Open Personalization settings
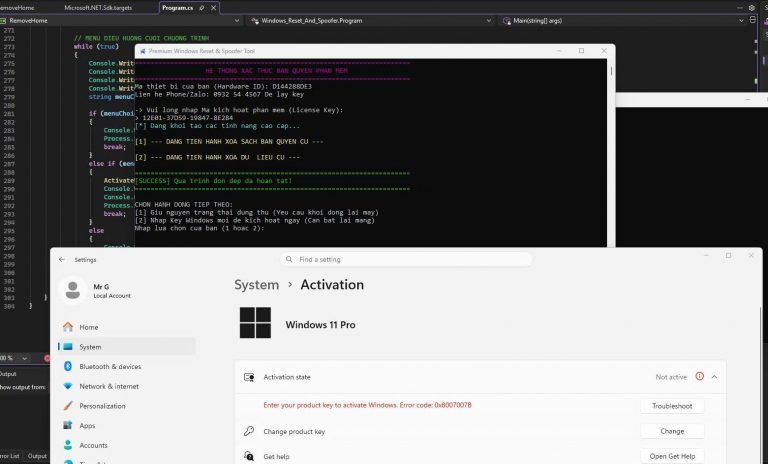The image size is (768, 464). (127, 406)
